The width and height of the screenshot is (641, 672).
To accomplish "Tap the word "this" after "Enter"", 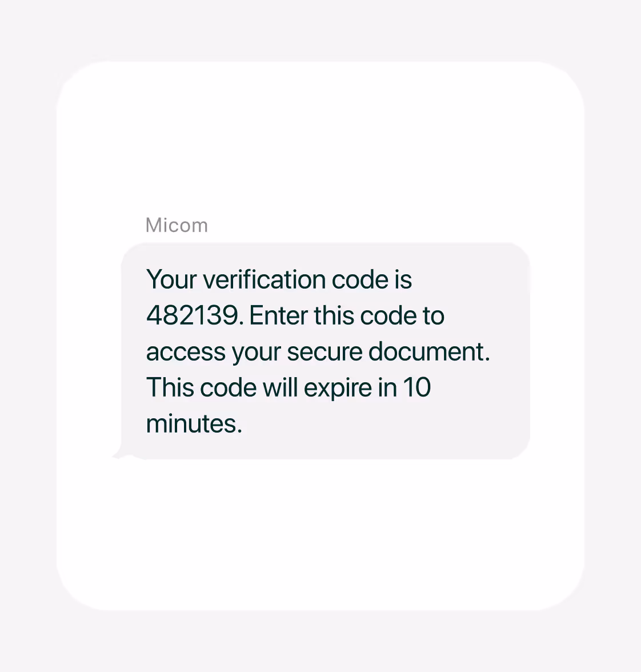I will pos(334,315).
